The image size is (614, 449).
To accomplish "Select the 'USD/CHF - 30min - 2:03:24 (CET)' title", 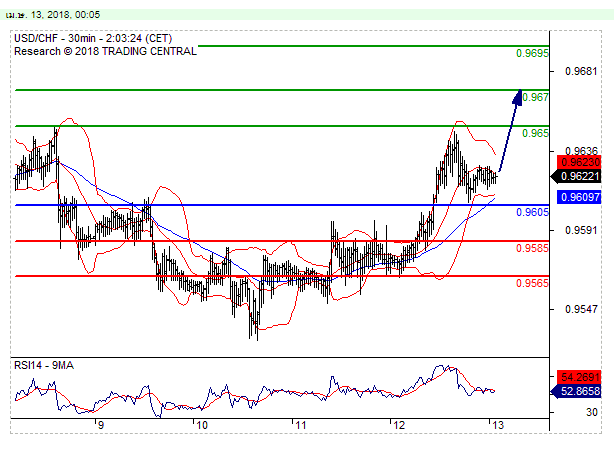I will coord(93,38).
